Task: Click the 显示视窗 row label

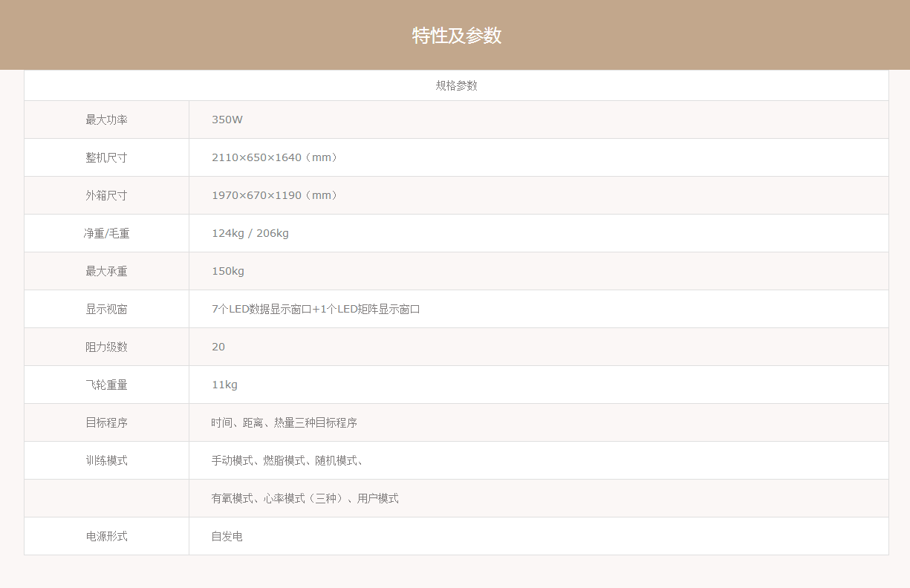Action: [x=106, y=309]
